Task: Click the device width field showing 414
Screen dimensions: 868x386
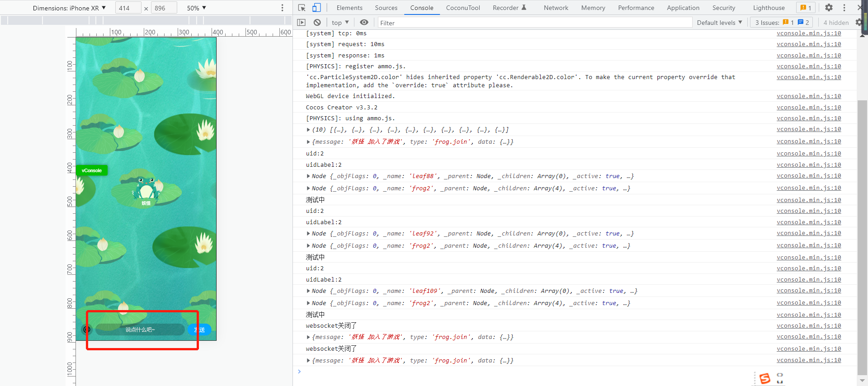Action: tap(128, 8)
